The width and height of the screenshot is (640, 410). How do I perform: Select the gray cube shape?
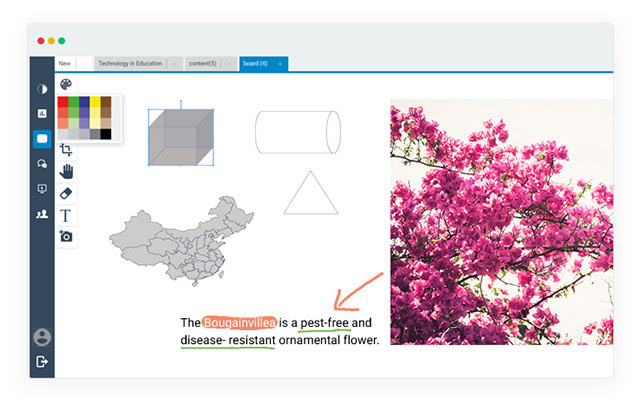[181, 137]
